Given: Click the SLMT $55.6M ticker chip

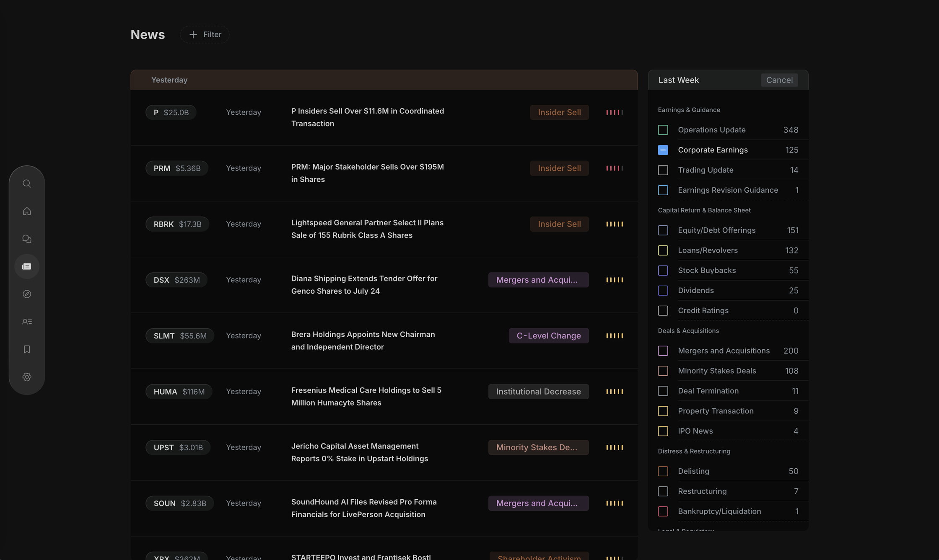Looking at the screenshot, I should tap(180, 336).
